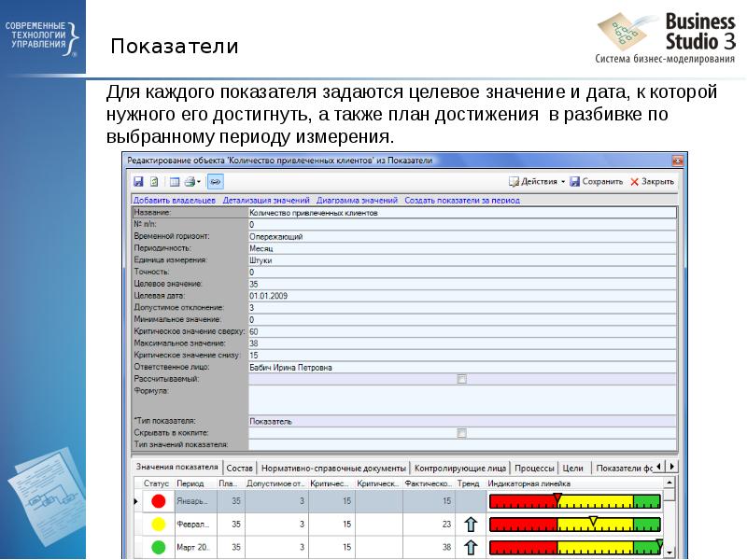
Task: Open the printer dropdown arrow
Action: click(199, 181)
